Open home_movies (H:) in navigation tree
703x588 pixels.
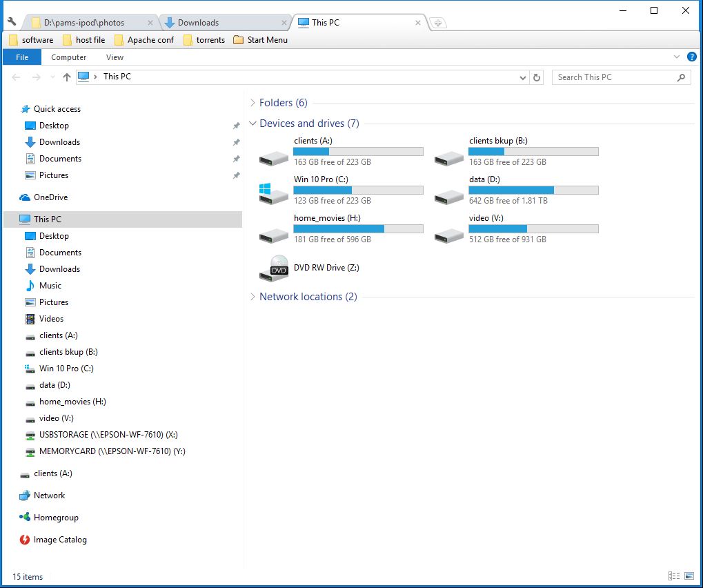(72, 402)
